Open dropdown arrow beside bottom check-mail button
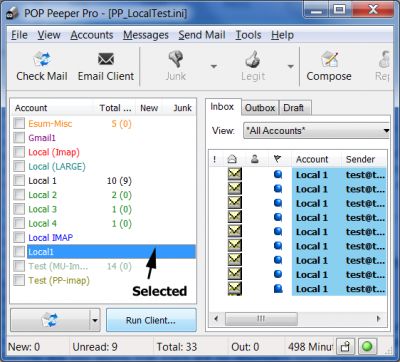 click(x=95, y=320)
